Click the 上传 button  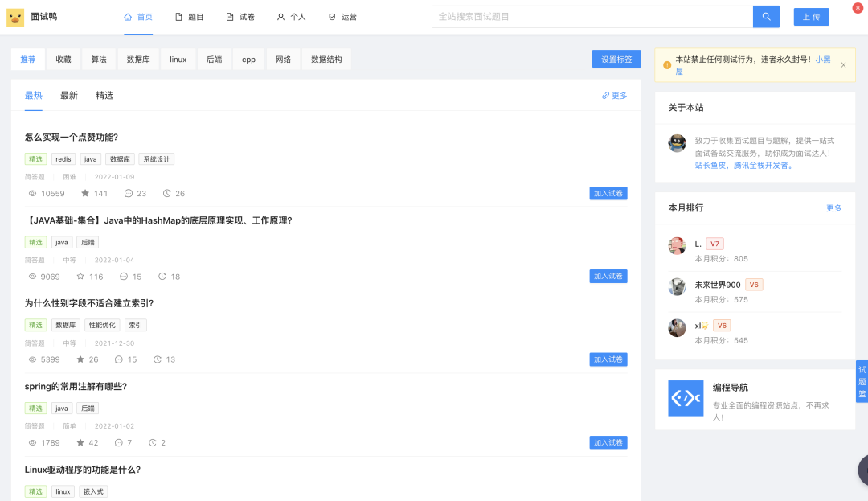tap(811, 17)
